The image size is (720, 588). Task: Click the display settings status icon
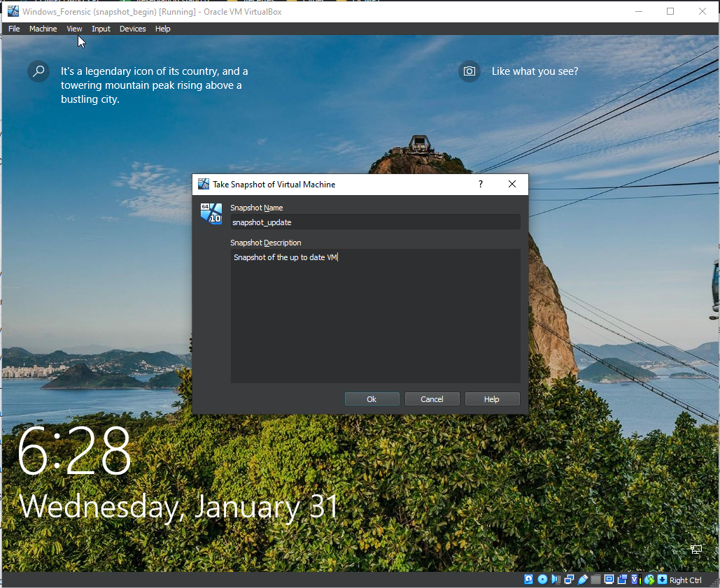point(609,580)
